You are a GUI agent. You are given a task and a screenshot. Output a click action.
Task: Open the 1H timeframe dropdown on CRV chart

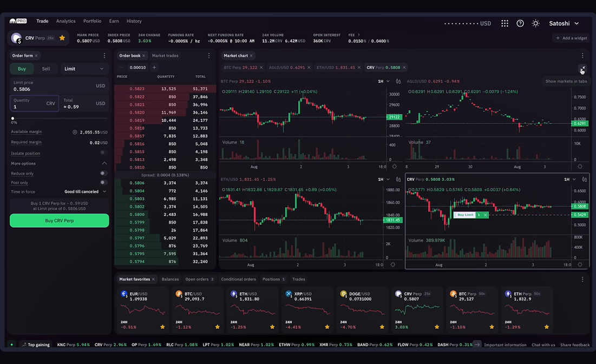point(570,180)
